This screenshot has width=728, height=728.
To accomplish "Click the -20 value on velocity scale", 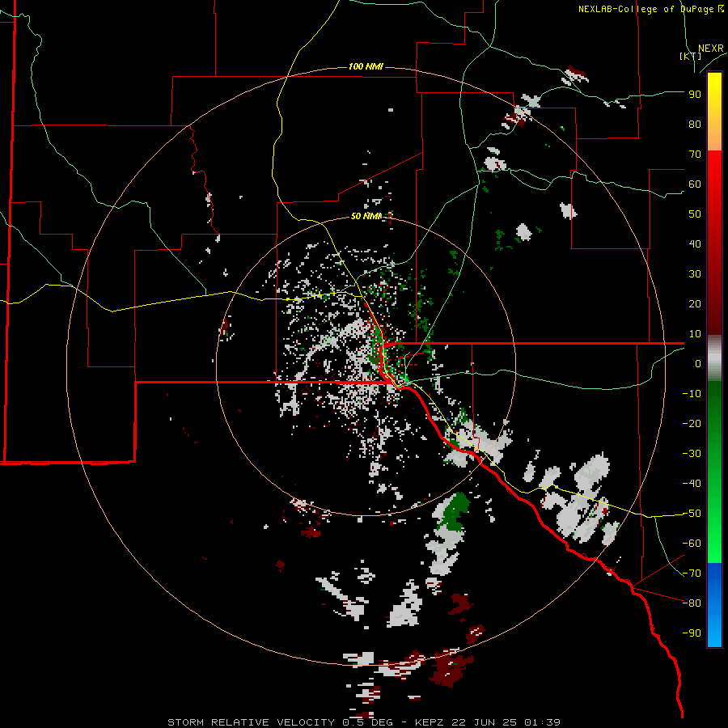I will coord(692,424).
